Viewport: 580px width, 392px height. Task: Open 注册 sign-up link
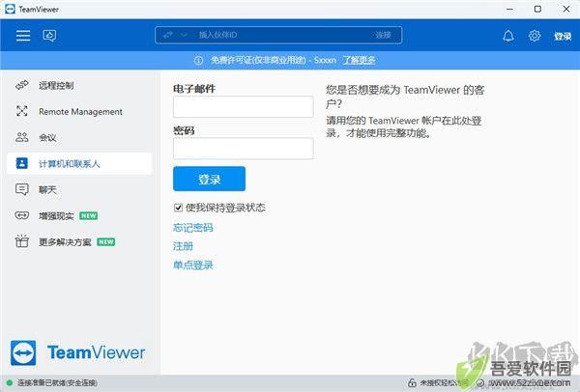183,246
